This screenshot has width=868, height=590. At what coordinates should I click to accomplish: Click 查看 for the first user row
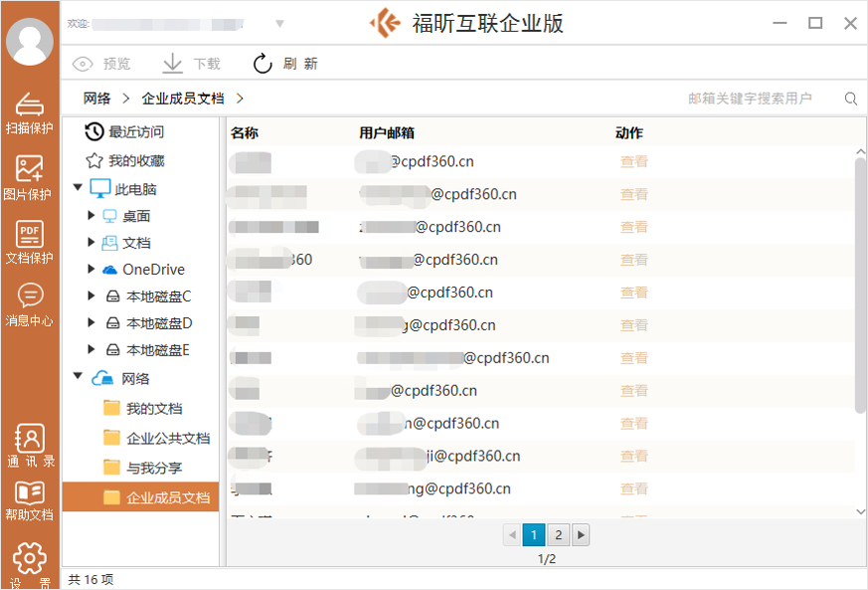click(633, 162)
